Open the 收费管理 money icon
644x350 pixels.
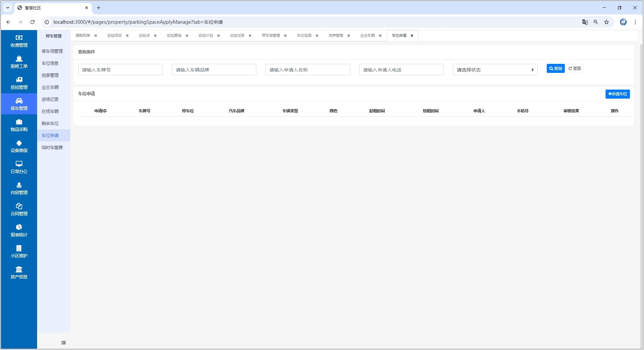point(19,38)
